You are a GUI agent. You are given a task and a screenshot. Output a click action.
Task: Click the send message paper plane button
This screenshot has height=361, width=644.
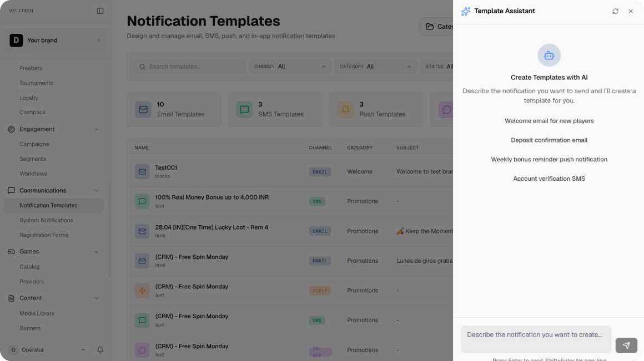[x=626, y=345]
